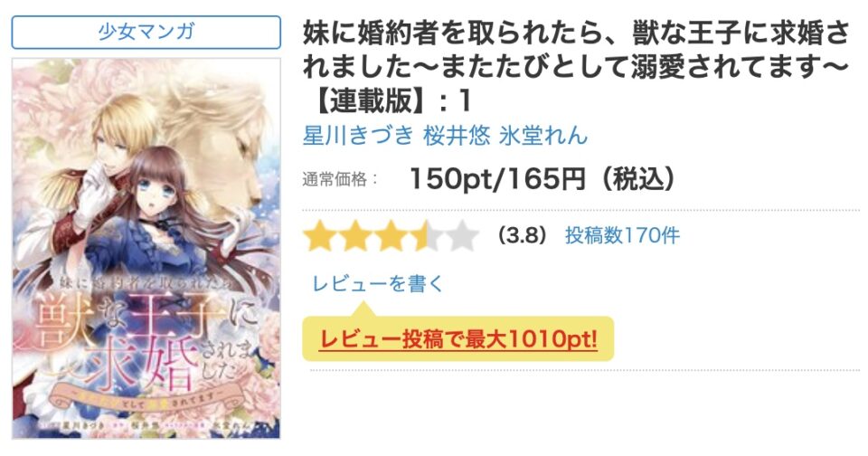Open author link 氷堂れん
The height and width of the screenshot is (456, 868).
543,135
